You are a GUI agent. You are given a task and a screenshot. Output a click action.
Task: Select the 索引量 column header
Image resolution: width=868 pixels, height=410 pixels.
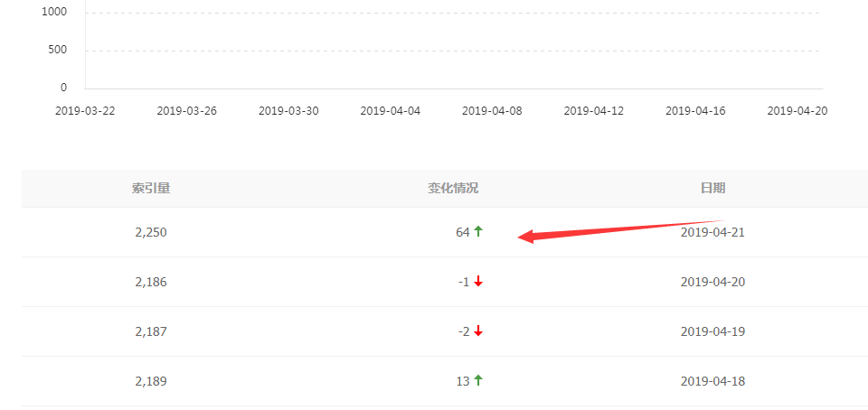click(x=151, y=189)
